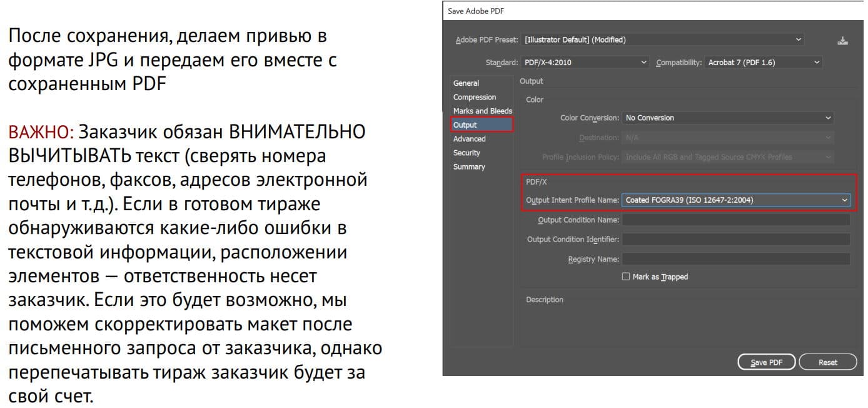This screenshot has width=868, height=408.
Task: Save the current PDF preset icon
Action: (842, 41)
